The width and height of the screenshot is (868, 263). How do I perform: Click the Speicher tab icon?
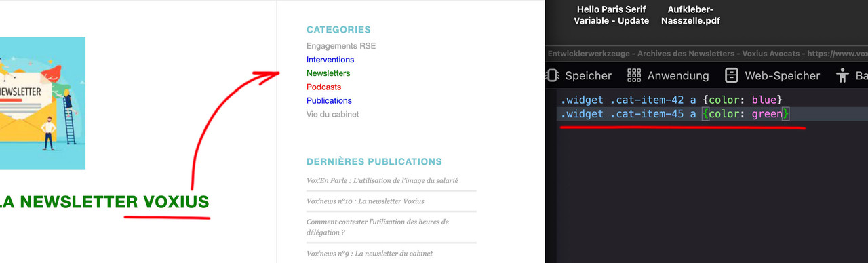click(552, 75)
